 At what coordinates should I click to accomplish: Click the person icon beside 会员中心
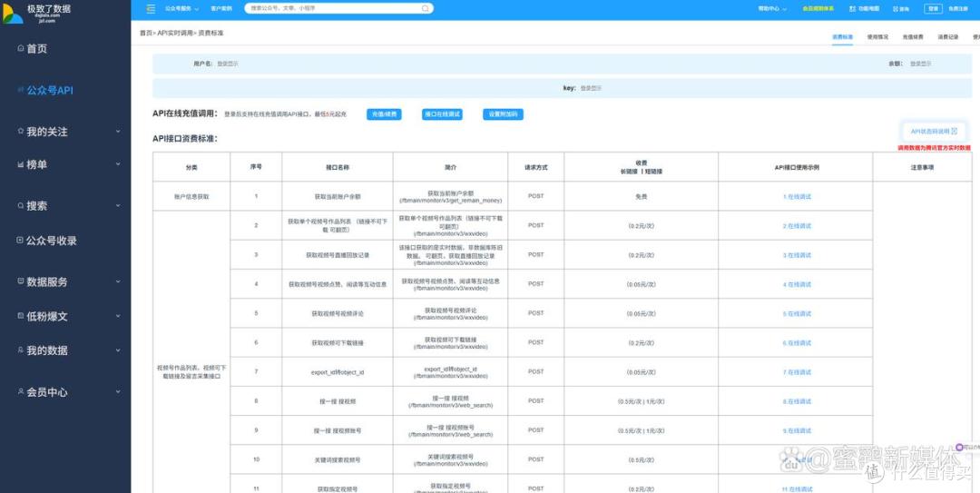(x=21, y=391)
